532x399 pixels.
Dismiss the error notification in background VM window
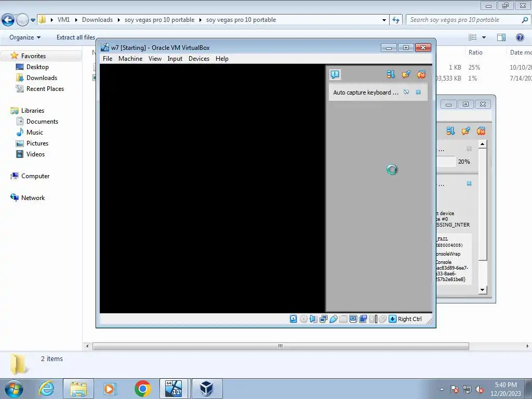[x=469, y=183]
